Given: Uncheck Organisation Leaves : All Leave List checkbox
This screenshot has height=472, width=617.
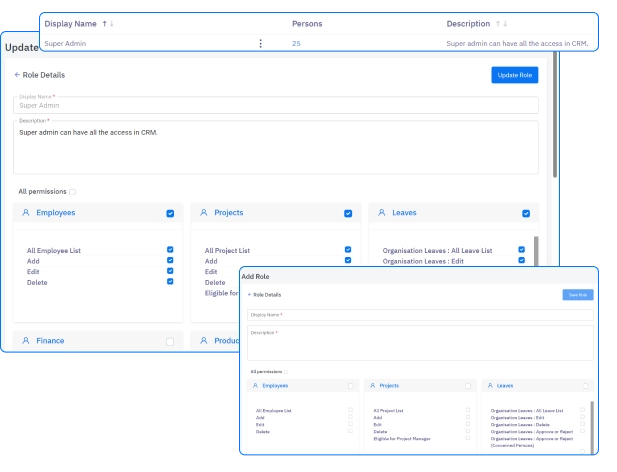Looking at the screenshot, I should click(x=521, y=250).
